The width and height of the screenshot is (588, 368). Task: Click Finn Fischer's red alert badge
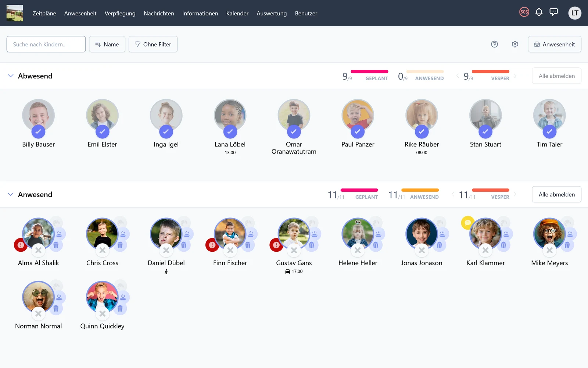pyautogui.click(x=212, y=245)
